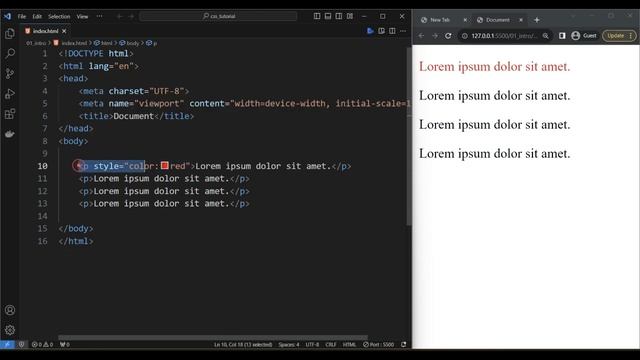Change language mode via HTML status item
This screenshot has height=360, width=640.
[349, 344]
